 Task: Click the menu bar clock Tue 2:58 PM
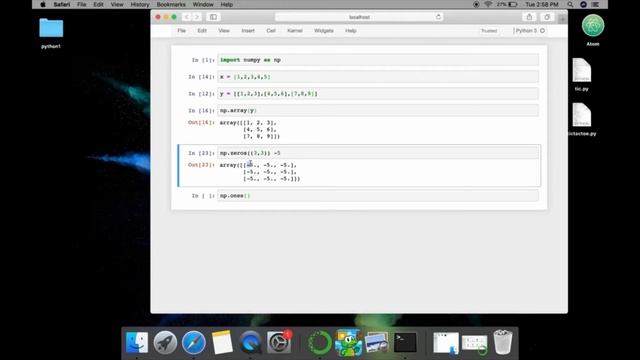pos(542,4)
